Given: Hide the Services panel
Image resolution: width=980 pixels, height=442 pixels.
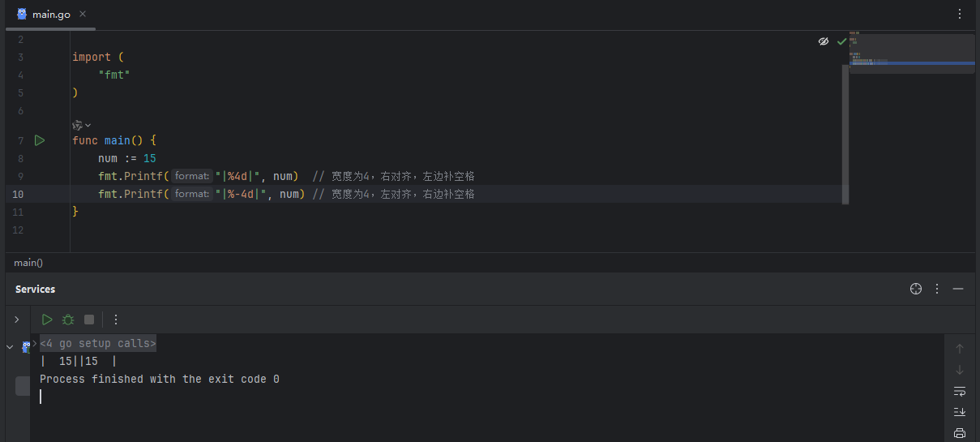Looking at the screenshot, I should [958, 289].
